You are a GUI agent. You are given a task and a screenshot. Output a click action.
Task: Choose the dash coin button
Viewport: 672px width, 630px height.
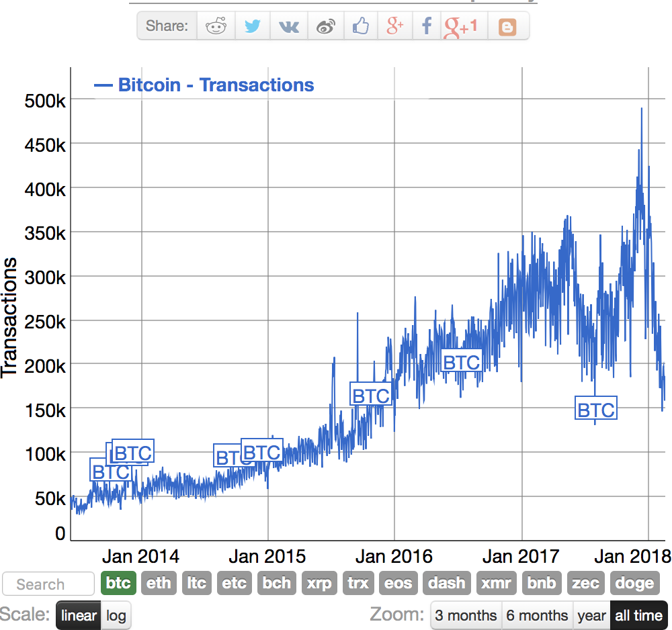[x=447, y=583]
